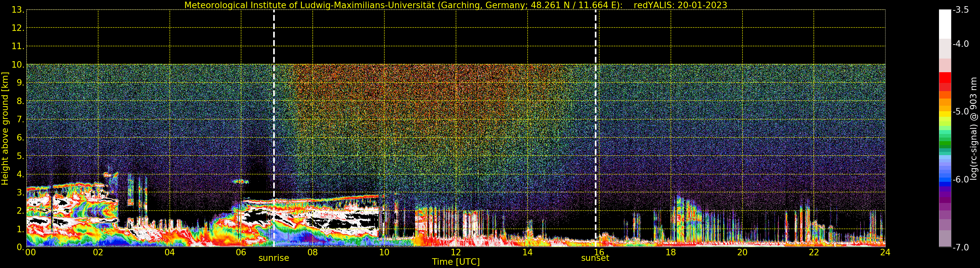The height and width of the screenshot is (268, 980).
Task: Select the 'sunset' label below the time axis
Action: click(x=595, y=258)
